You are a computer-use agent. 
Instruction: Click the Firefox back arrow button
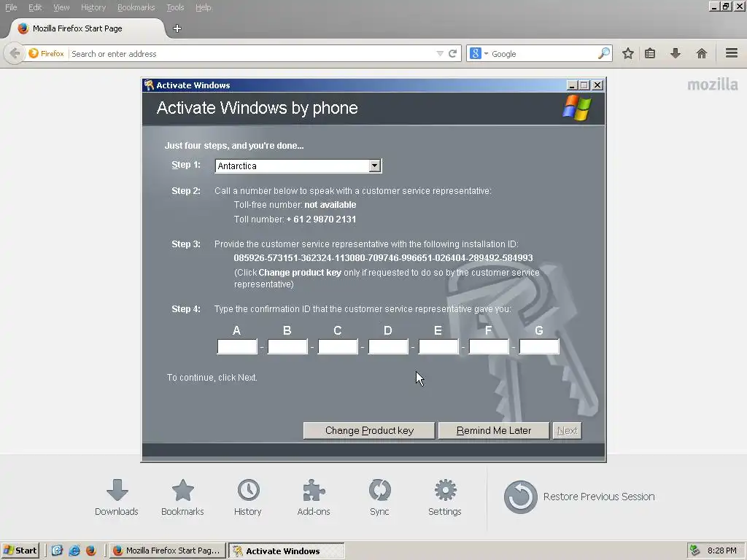click(15, 53)
